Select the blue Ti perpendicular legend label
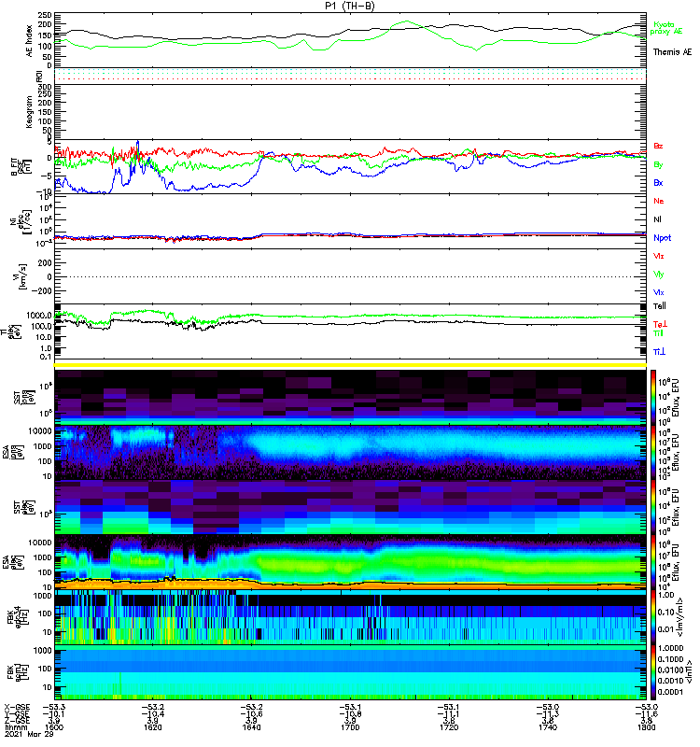This screenshot has width=700, height=747. (659, 352)
